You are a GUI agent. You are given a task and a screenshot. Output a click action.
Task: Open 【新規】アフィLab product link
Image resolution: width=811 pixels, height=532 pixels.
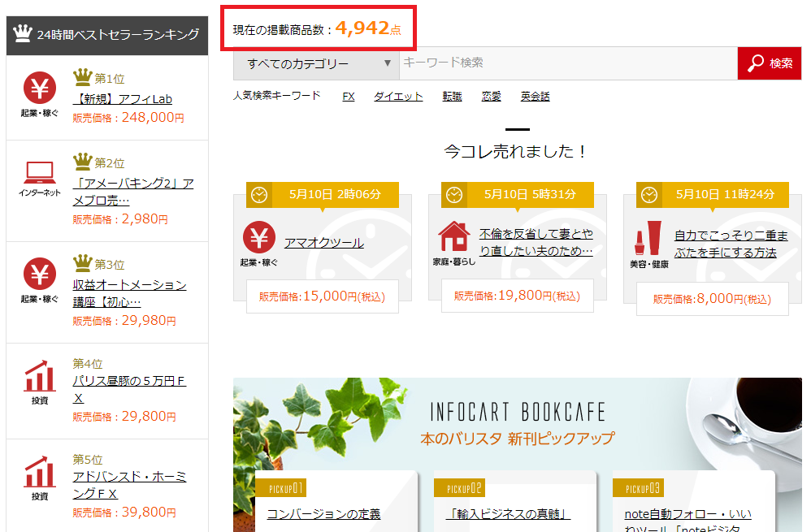(x=123, y=99)
